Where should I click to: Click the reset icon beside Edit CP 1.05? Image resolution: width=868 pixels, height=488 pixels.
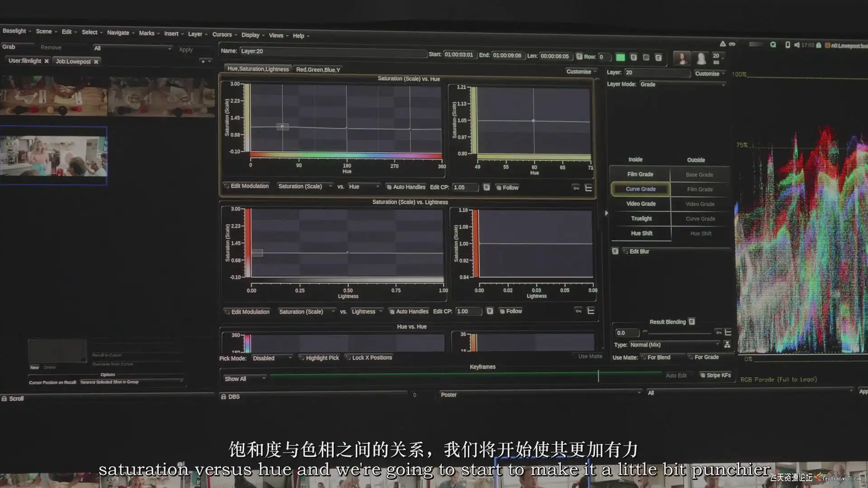[486, 188]
